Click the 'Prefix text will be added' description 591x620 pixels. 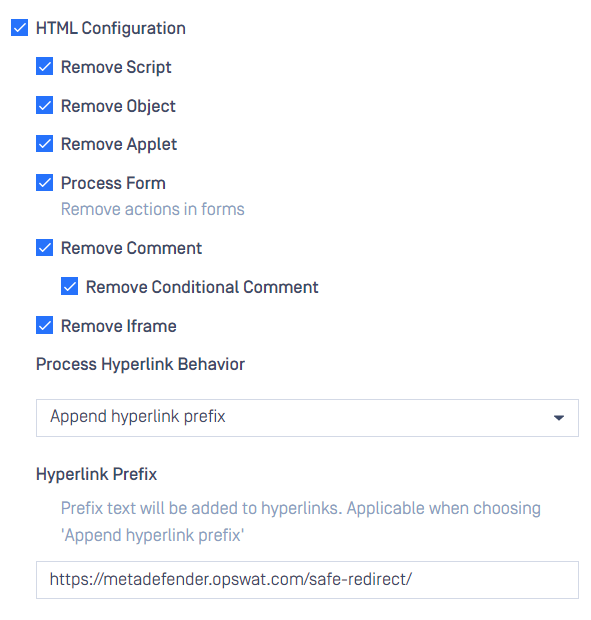pos(300,522)
